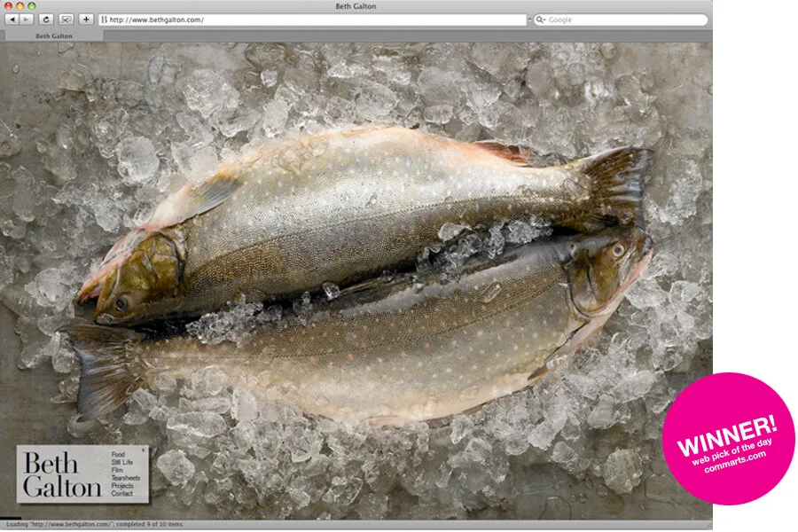Image resolution: width=798 pixels, height=532 pixels.
Task: Focus the address bar showing bethgalton.com
Action: [x=313, y=20]
